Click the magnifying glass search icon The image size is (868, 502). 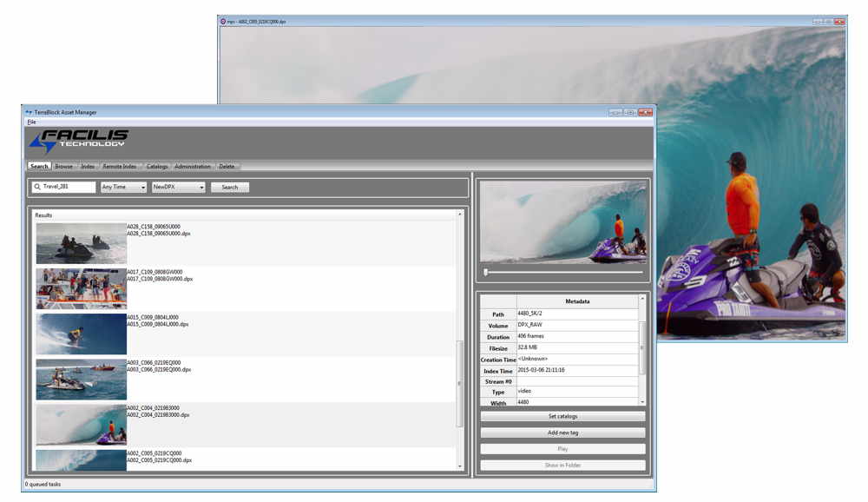(35, 187)
